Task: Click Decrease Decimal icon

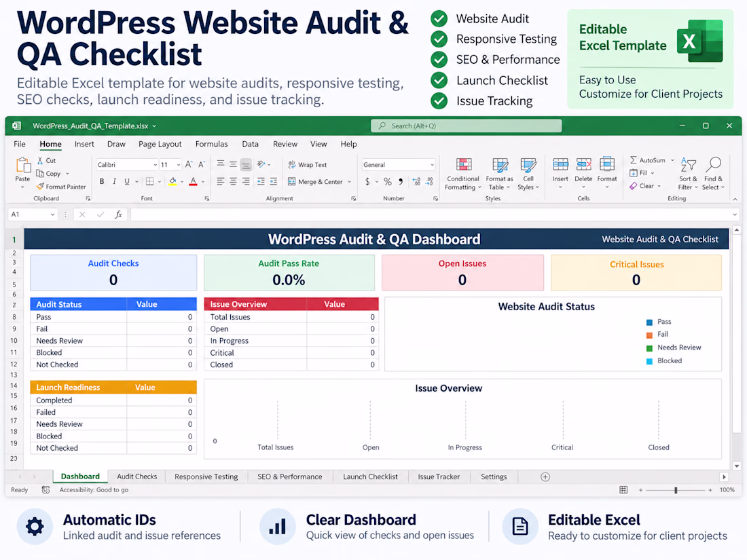Action: click(x=429, y=181)
